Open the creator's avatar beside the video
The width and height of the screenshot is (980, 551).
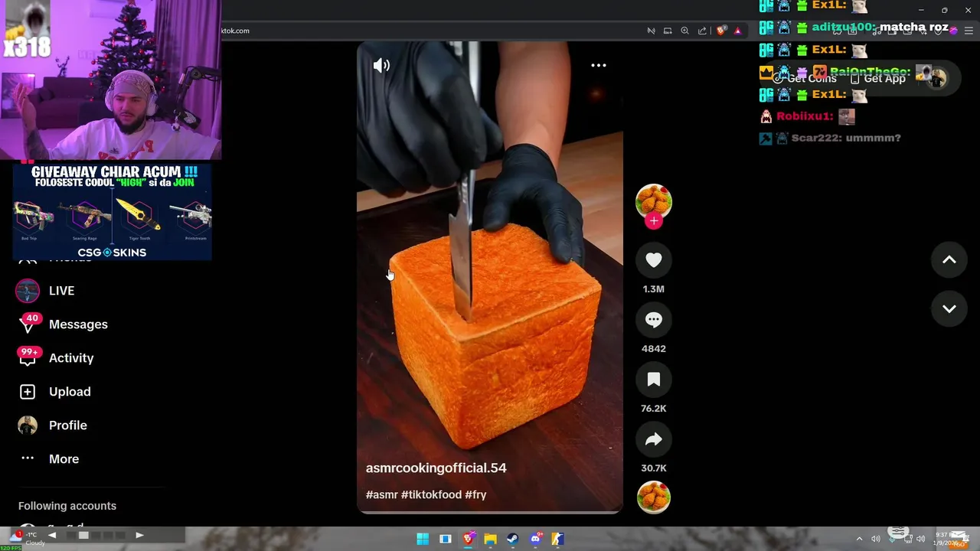click(x=654, y=201)
